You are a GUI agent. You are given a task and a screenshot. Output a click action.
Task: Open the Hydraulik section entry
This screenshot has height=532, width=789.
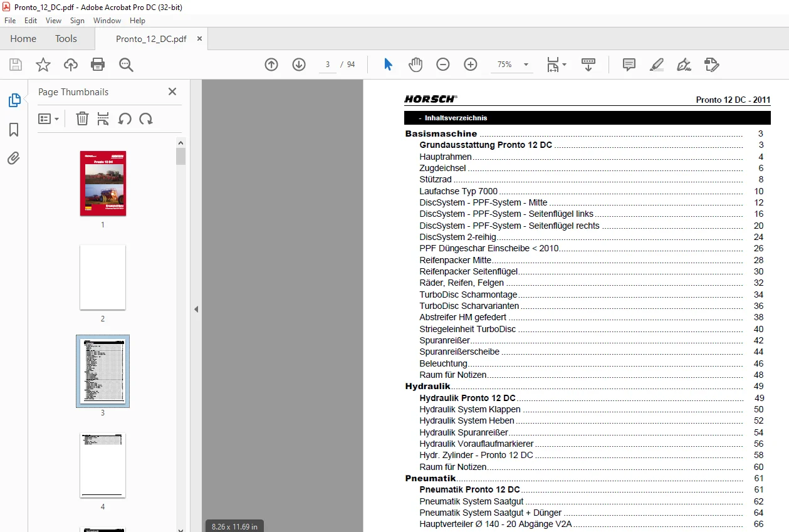(427, 387)
